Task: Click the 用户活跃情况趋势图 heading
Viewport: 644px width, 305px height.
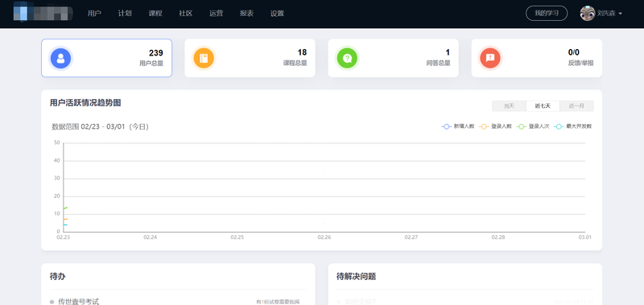Action: click(85, 103)
